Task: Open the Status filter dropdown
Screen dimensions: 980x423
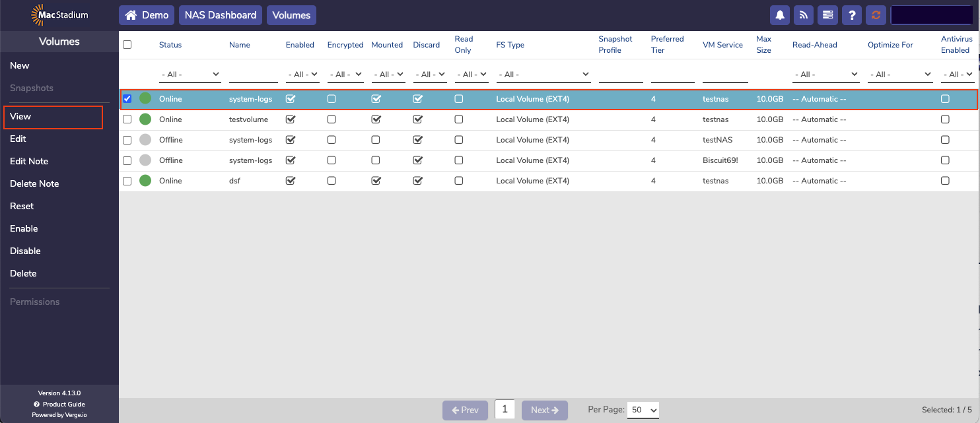Action: [190, 74]
